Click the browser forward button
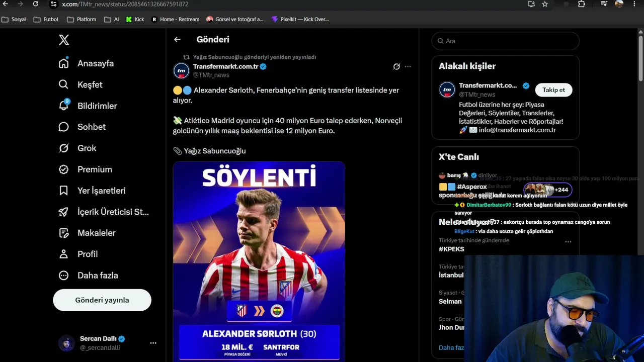The width and height of the screenshot is (644, 362). click(x=20, y=4)
